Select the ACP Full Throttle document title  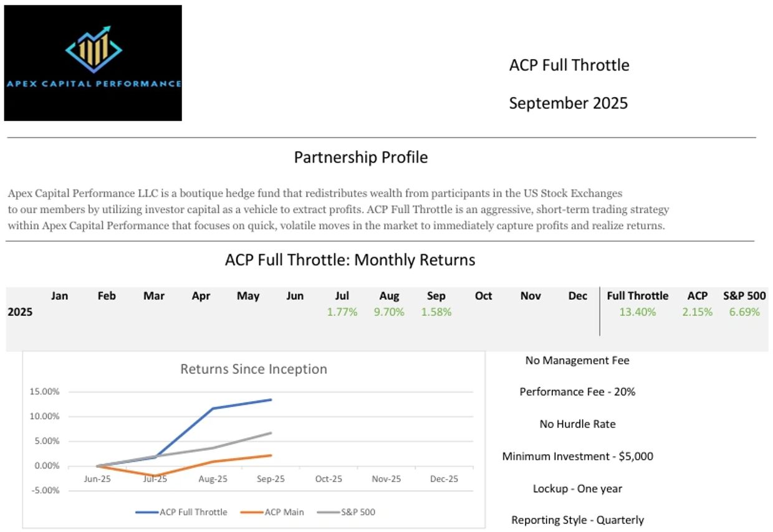point(569,65)
